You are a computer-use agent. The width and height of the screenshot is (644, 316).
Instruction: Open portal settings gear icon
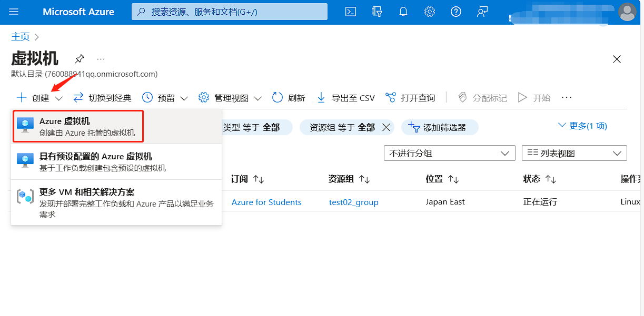[430, 12]
